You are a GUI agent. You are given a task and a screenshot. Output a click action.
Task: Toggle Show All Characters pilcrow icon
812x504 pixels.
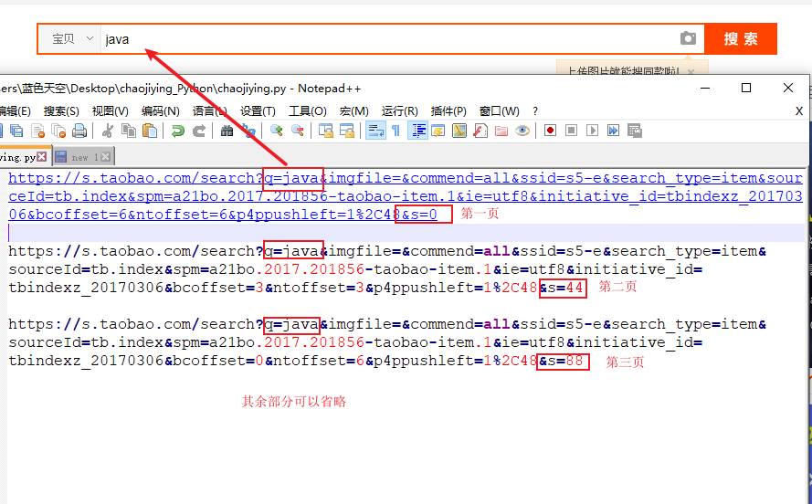click(x=396, y=131)
